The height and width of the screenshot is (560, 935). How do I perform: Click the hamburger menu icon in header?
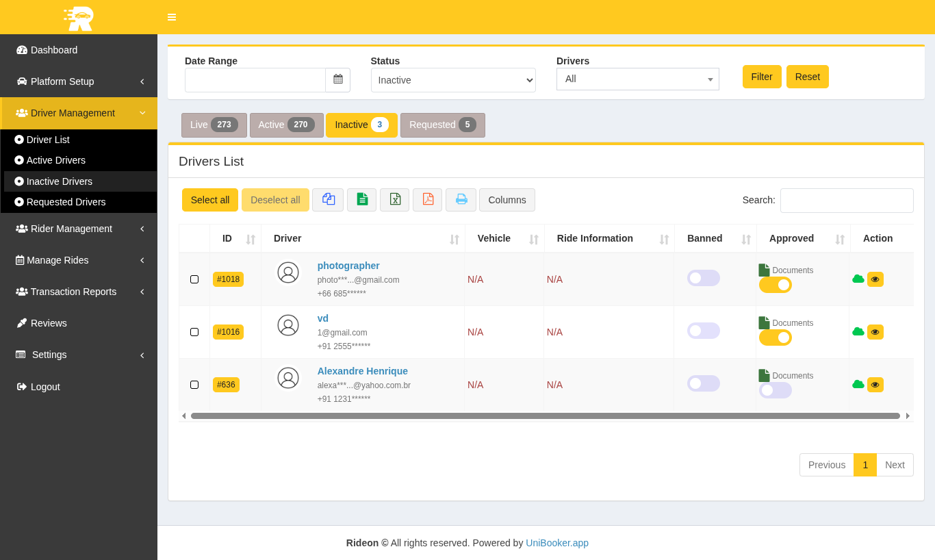point(172,17)
